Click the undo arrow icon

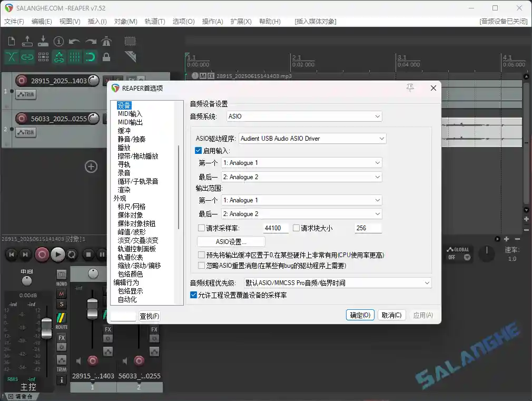[73, 41]
